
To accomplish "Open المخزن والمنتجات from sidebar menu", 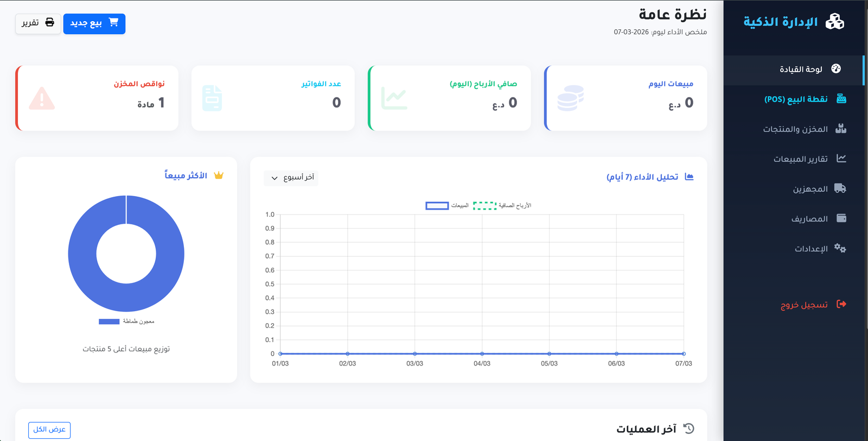I will tap(795, 129).
